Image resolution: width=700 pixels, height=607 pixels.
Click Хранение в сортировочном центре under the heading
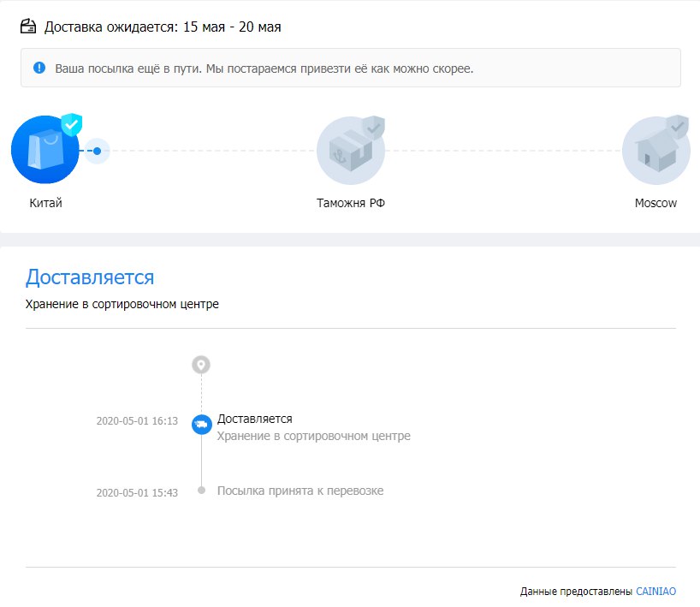122,304
